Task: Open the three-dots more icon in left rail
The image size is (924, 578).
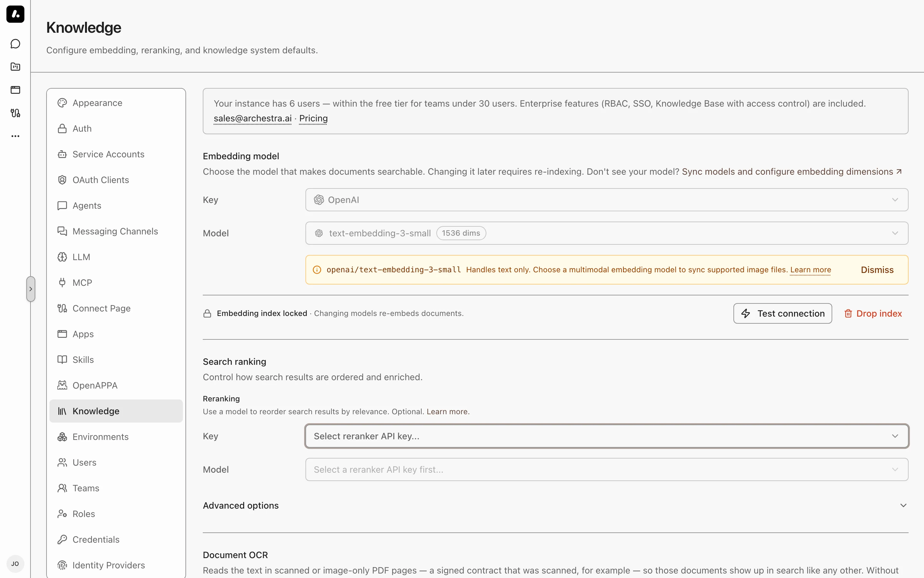Action: (x=15, y=136)
